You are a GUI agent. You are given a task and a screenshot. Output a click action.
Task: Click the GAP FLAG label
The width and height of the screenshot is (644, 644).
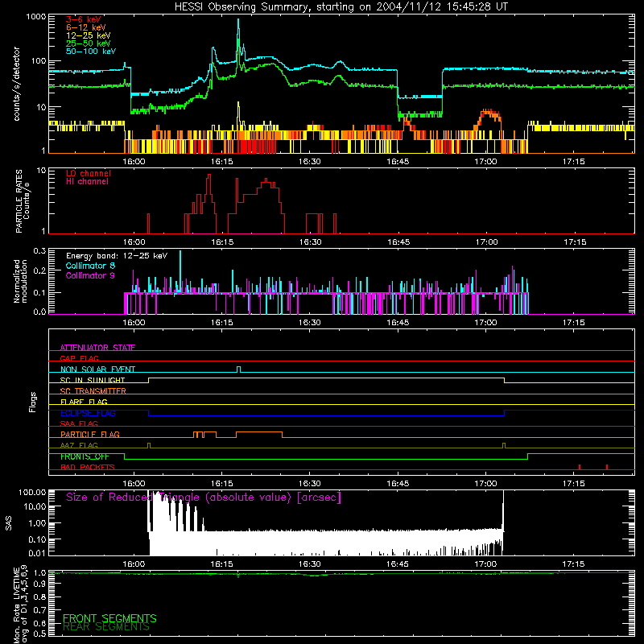click(80, 358)
